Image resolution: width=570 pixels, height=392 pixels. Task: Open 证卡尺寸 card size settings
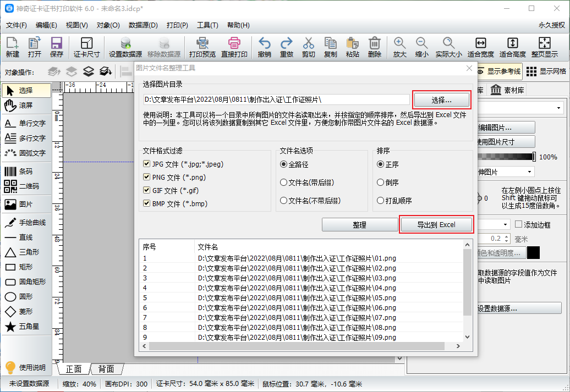coord(86,47)
